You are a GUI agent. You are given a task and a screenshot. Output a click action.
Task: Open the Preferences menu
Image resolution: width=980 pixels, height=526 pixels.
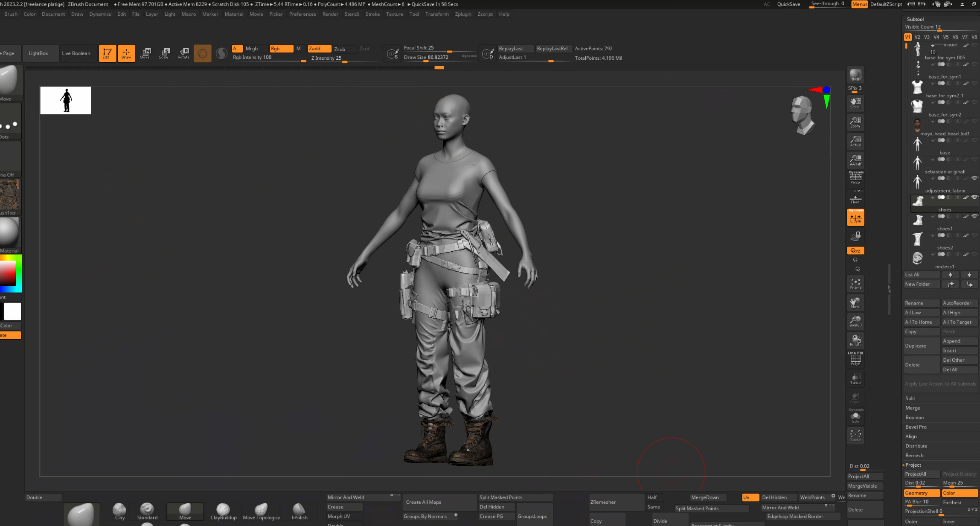tap(302, 14)
